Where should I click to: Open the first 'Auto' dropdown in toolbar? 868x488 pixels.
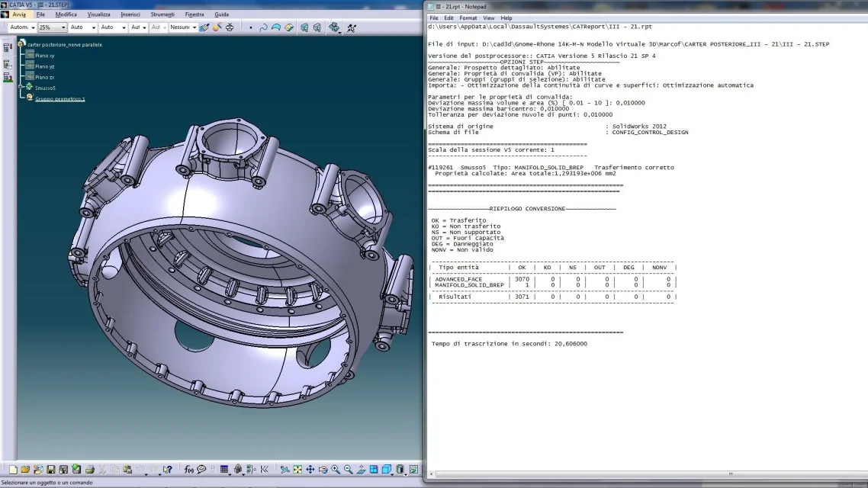pos(83,27)
